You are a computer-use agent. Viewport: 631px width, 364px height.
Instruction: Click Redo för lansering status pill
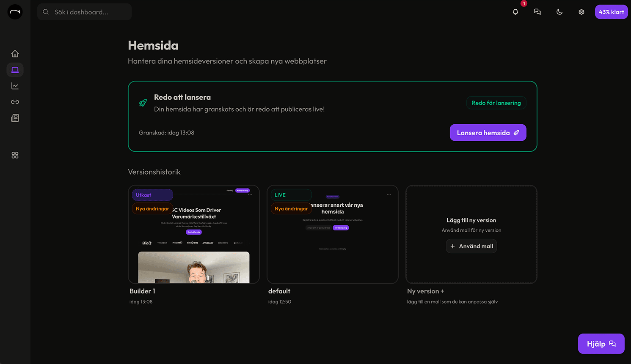coord(496,102)
